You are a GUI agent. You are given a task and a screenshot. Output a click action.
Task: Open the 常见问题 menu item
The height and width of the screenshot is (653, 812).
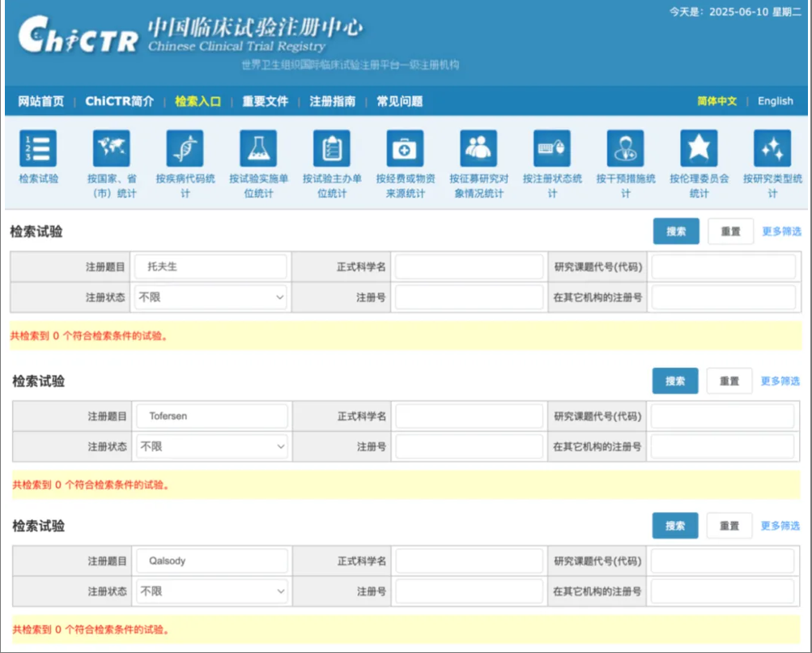400,101
